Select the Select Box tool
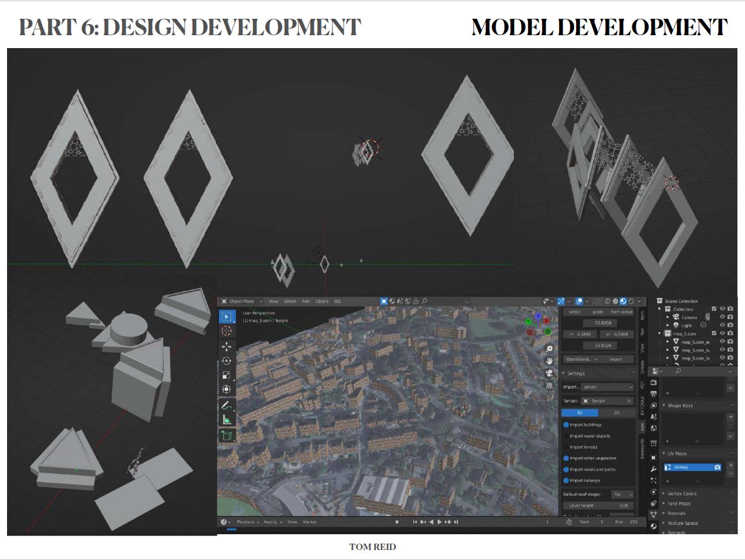Screen dimensions: 745x560 (226, 317)
